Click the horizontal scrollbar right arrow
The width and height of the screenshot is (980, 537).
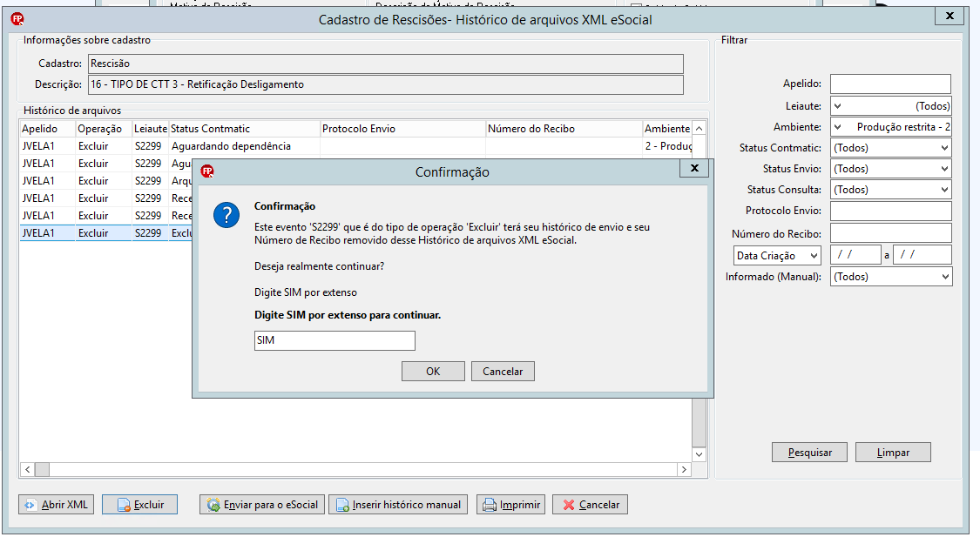[x=685, y=469]
